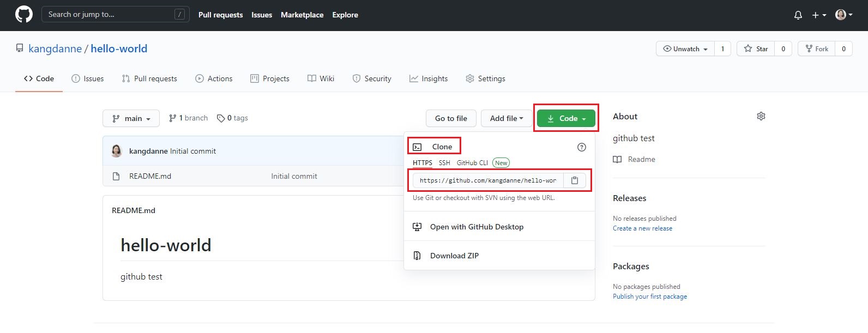Click the README.md preview header
The width and height of the screenshot is (868, 333).
coord(134,210)
